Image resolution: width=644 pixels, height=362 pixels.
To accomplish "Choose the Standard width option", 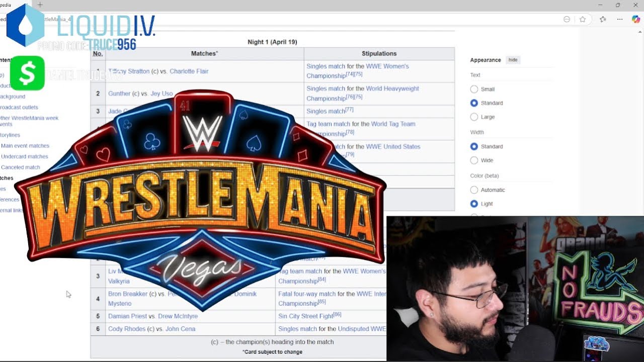I will click(x=474, y=146).
